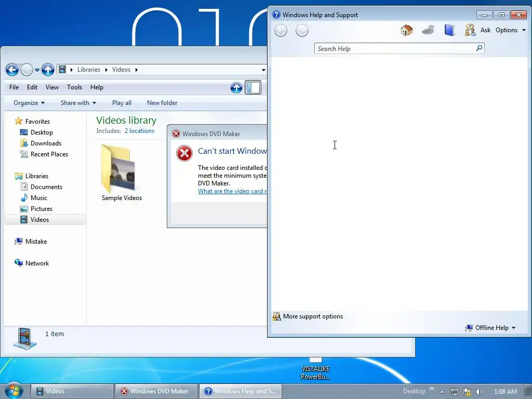Click the 2 locations link
Screen dimensions: 532x399
(x=139, y=131)
